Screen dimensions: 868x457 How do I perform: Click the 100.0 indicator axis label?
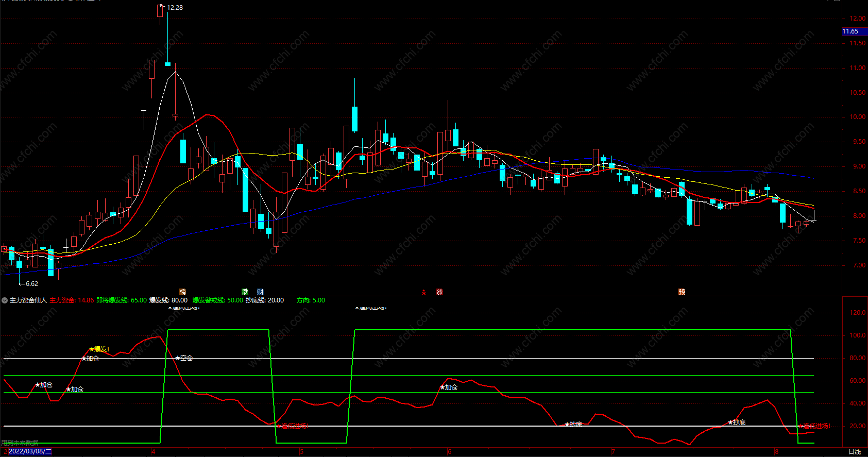[858, 335]
